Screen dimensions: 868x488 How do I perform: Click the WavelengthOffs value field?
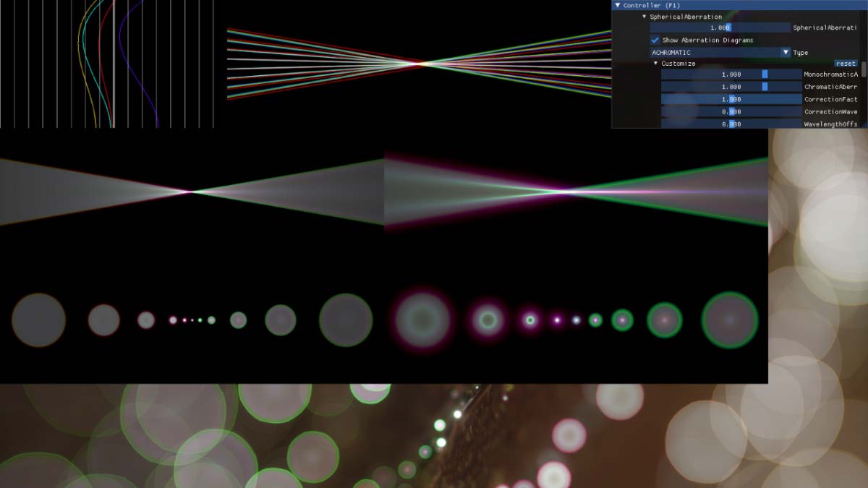click(731, 124)
